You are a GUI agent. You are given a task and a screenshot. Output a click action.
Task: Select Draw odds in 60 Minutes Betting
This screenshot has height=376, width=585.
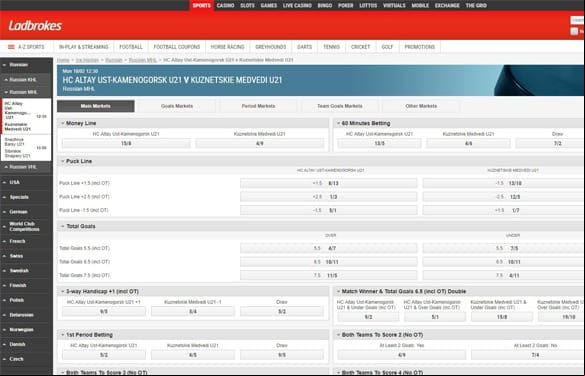(550, 143)
